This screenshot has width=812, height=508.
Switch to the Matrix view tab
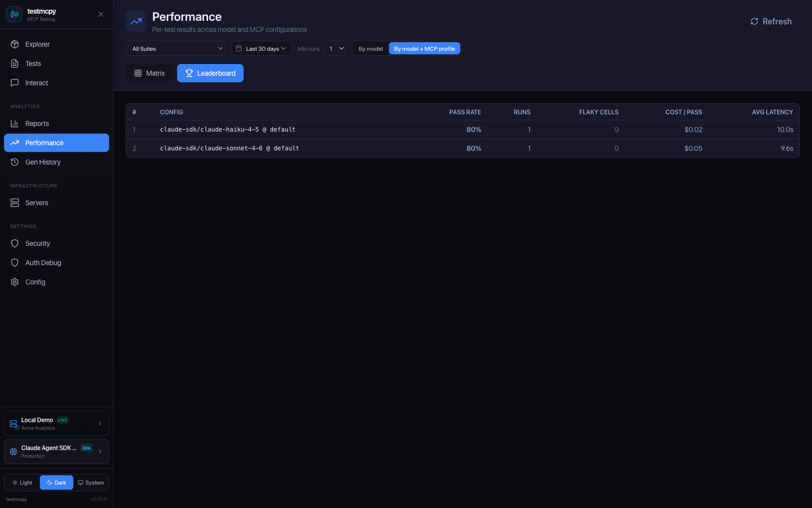click(149, 73)
